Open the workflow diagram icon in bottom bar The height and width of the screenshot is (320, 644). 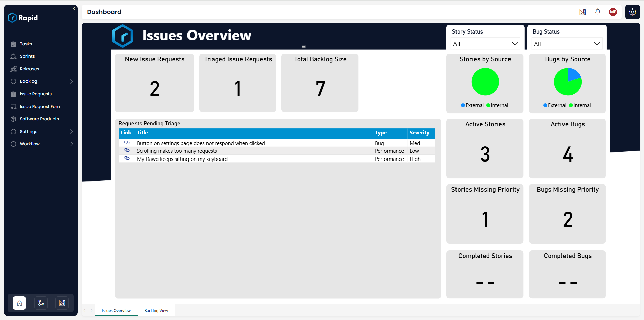(41, 303)
